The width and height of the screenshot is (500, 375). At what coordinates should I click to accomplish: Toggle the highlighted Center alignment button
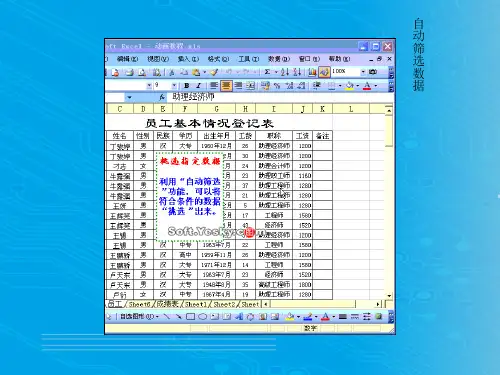226,86
